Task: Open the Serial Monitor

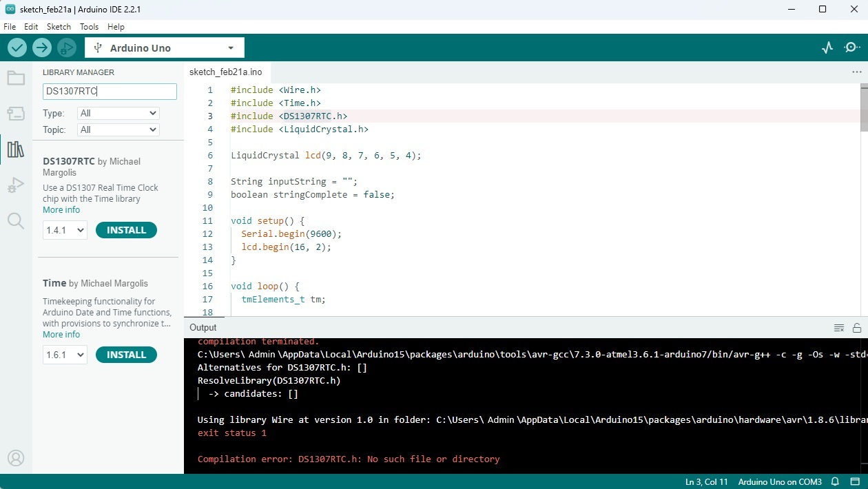Action: tap(852, 48)
